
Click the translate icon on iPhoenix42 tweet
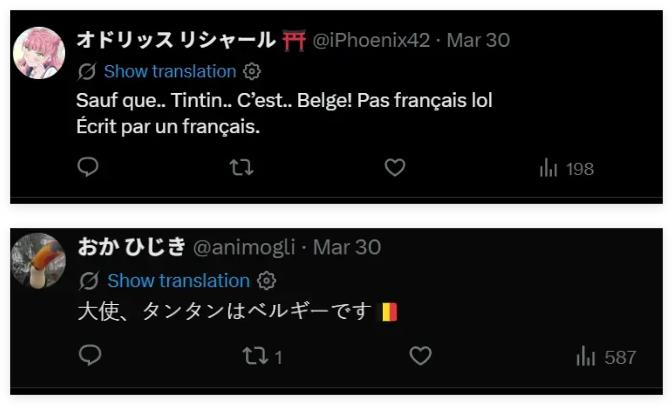[87, 72]
